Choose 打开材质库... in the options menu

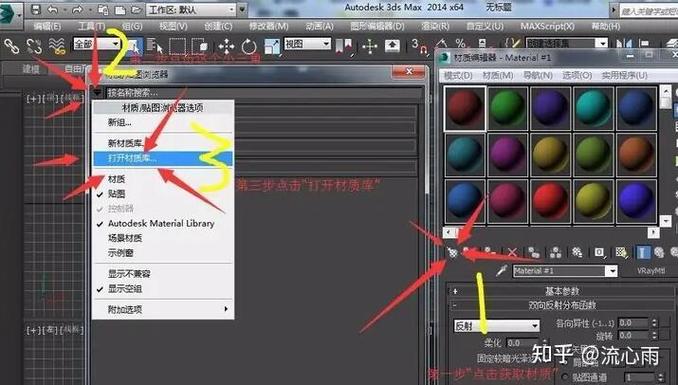pyautogui.click(x=163, y=158)
